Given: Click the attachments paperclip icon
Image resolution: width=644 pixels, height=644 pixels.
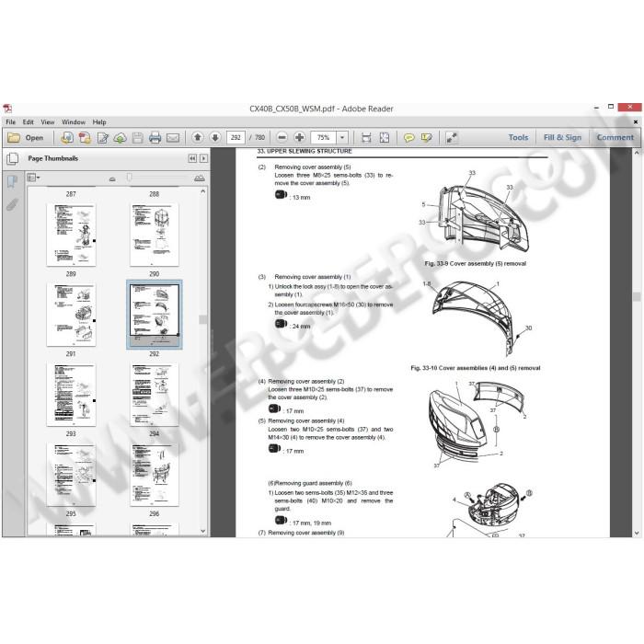Looking at the screenshot, I should 12,204.
